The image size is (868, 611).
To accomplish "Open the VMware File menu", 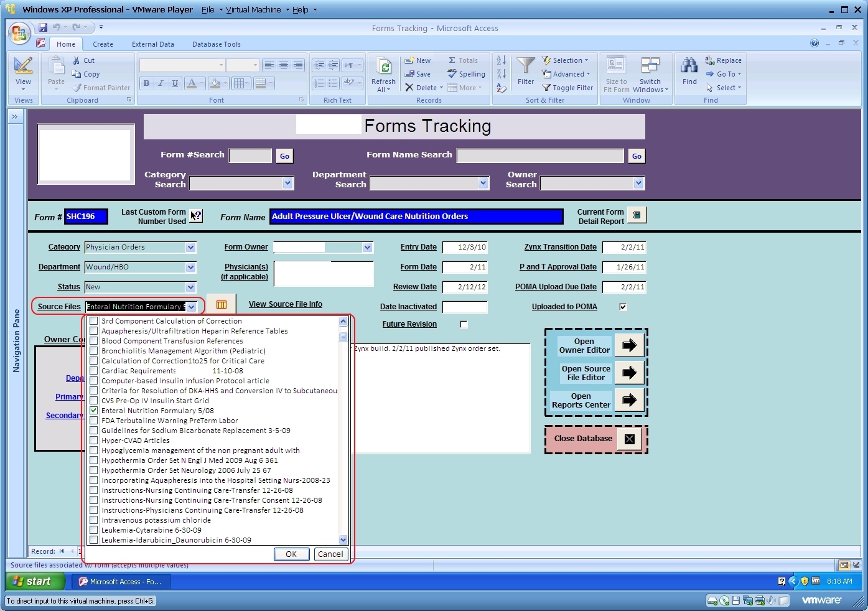I will pyautogui.click(x=208, y=9).
